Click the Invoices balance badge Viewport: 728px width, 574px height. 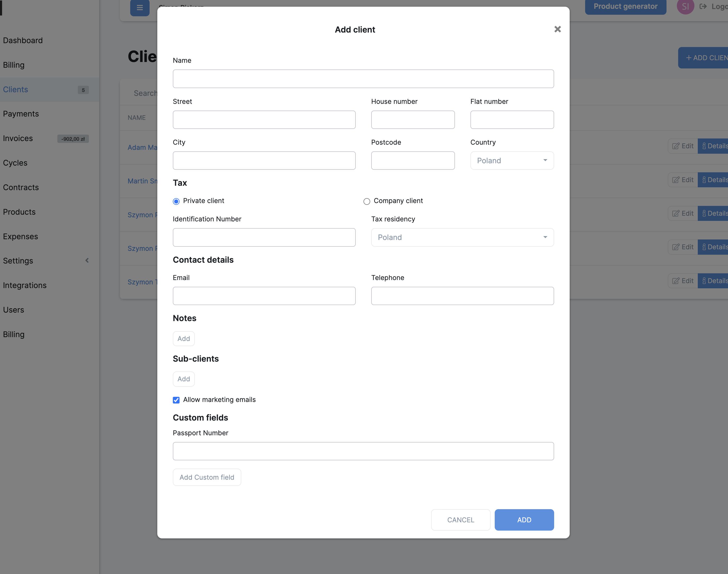coord(73,139)
